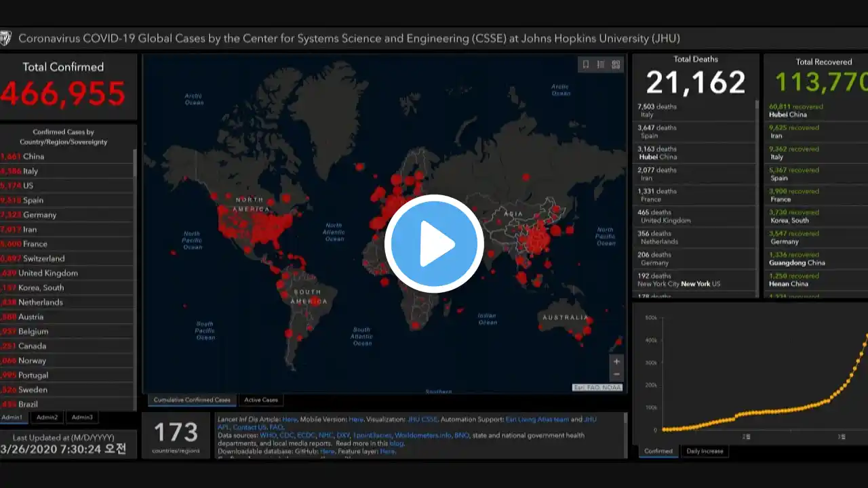The height and width of the screenshot is (488, 868).
Task: Select the Admin2 tab
Action: click(47, 418)
